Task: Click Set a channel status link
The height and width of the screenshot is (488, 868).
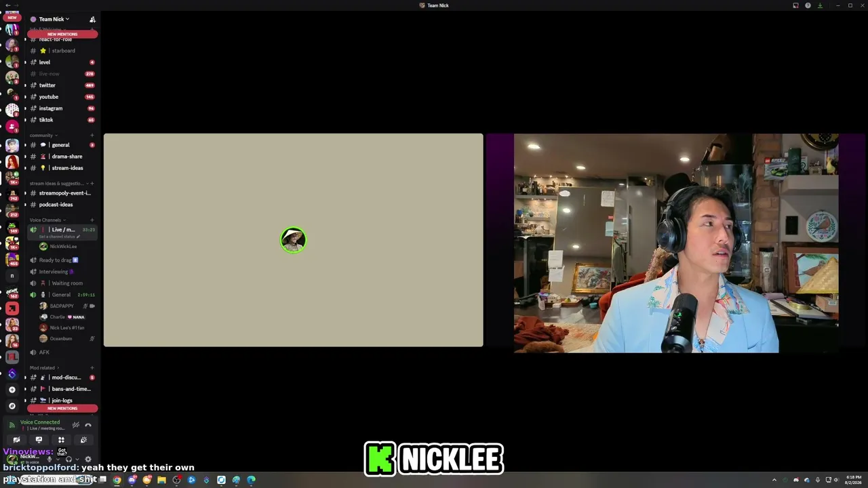Action: (60, 237)
